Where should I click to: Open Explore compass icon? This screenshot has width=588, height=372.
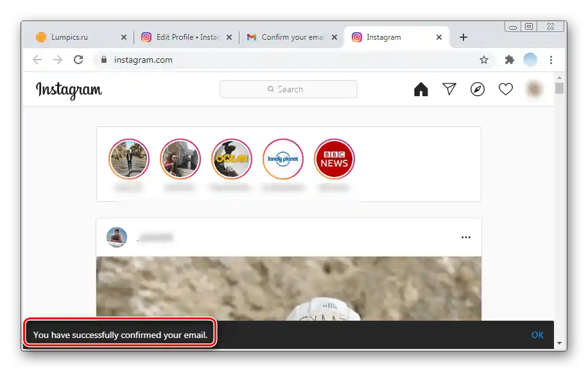(x=478, y=89)
